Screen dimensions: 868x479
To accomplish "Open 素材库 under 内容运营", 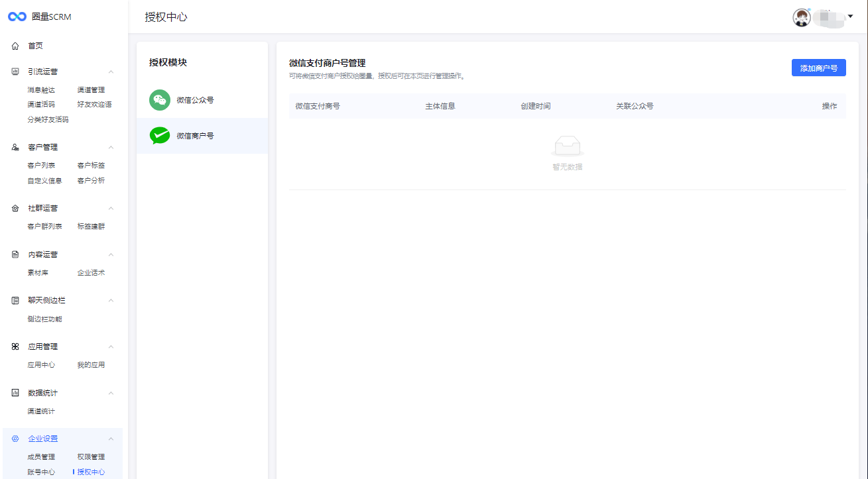I will pyautogui.click(x=38, y=273).
